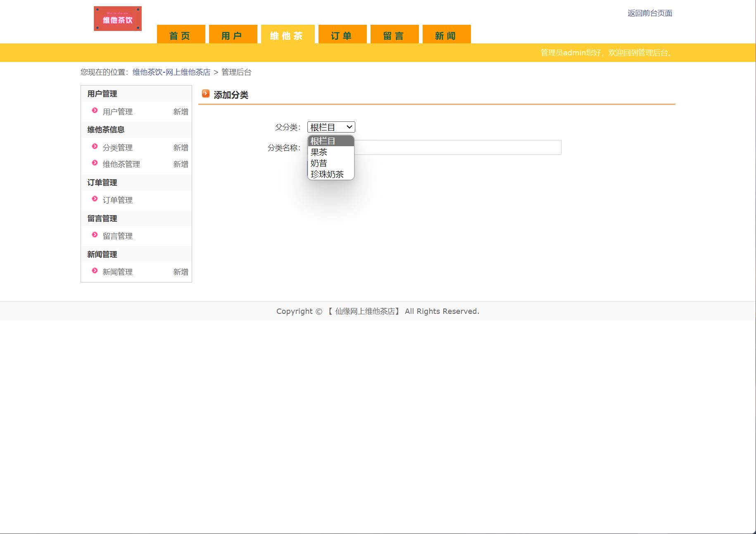Screen dimensions: 756x534
Task: Click the pink arrow icon beside 分类管理
Action: tap(94, 147)
